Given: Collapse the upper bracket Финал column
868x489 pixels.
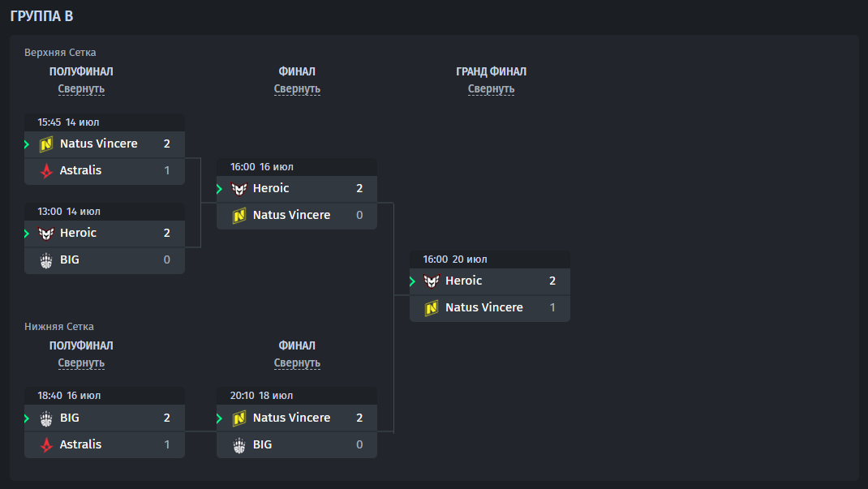Looking at the screenshot, I should 297,89.
